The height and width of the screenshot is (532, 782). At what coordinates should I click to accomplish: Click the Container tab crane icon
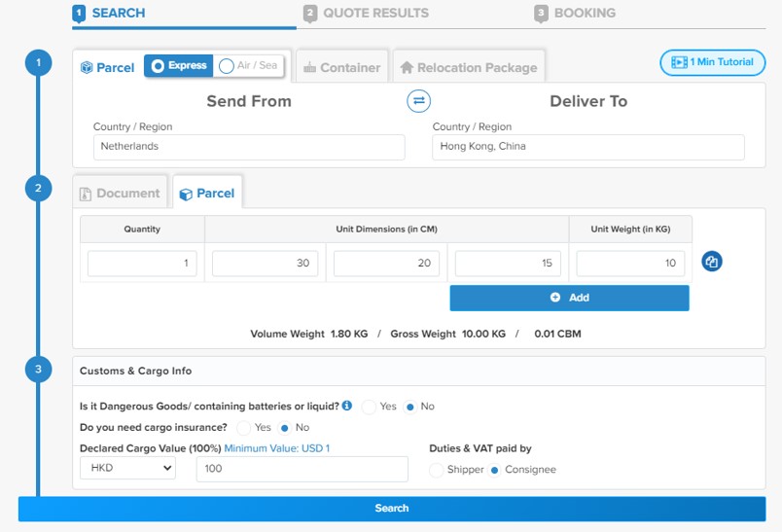click(309, 67)
